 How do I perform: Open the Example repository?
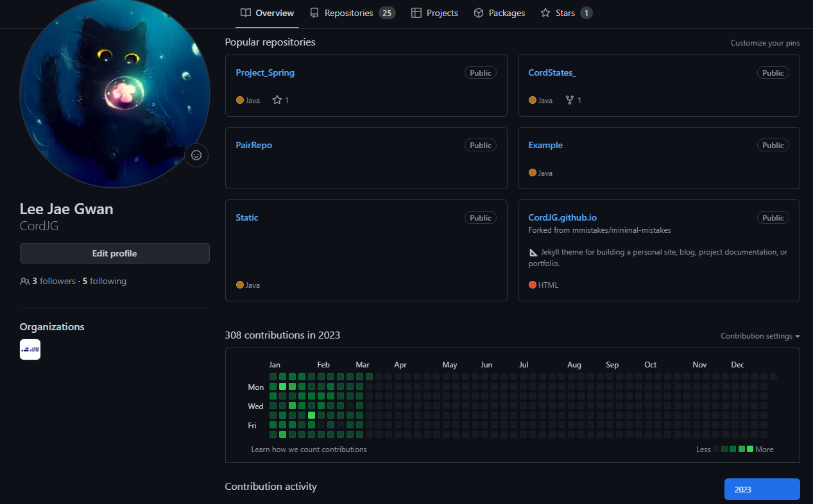(545, 145)
